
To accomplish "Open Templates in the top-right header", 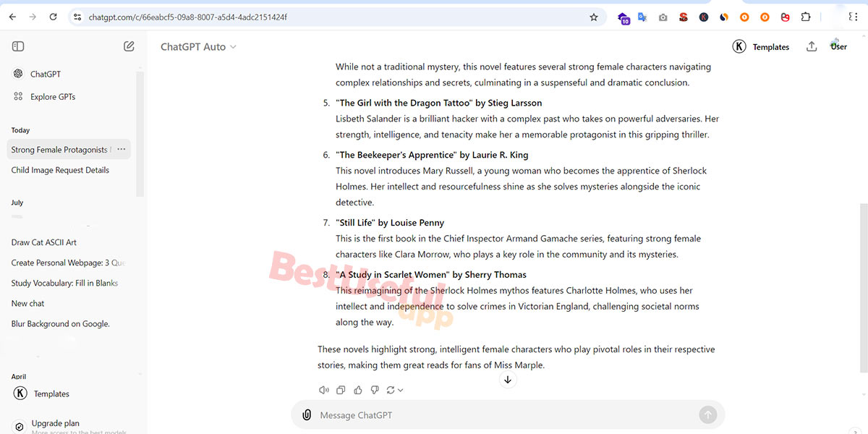I will (x=761, y=47).
